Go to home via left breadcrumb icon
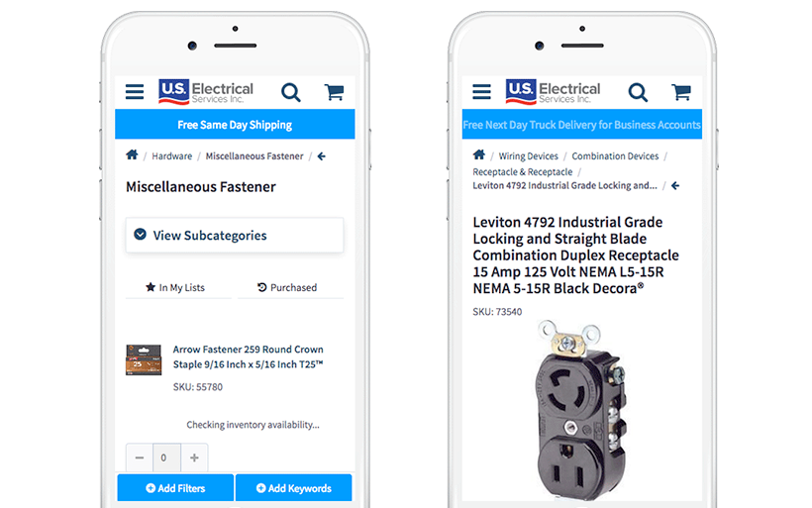The image size is (812, 508). (x=132, y=154)
